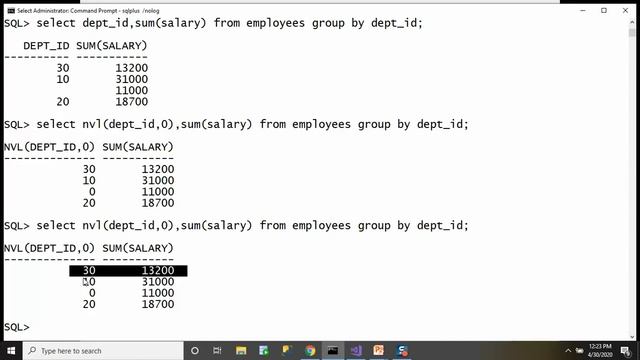Open Cortana circle icon on taskbar
Screen dimensions: 640x360
click(x=195, y=351)
